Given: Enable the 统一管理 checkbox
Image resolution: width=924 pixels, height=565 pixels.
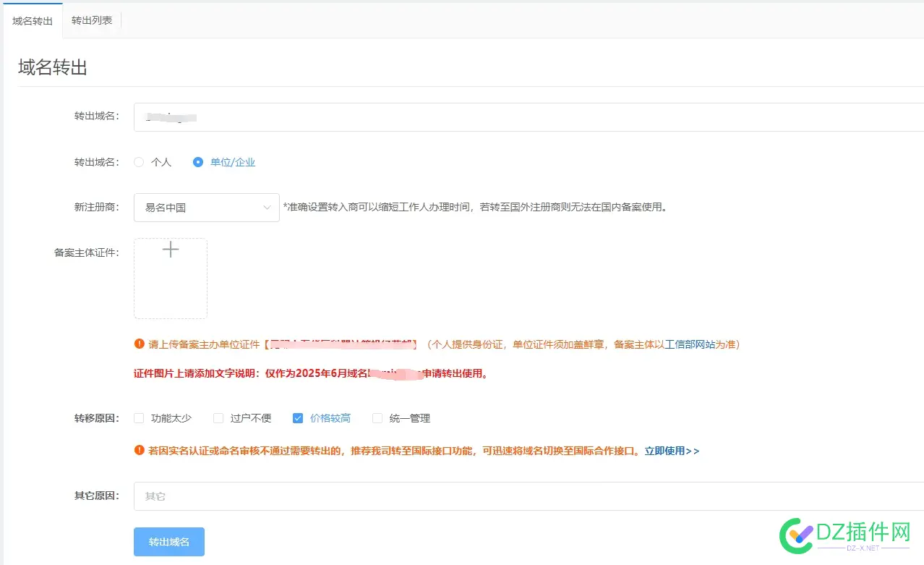Looking at the screenshot, I should [x=377, y=417].
